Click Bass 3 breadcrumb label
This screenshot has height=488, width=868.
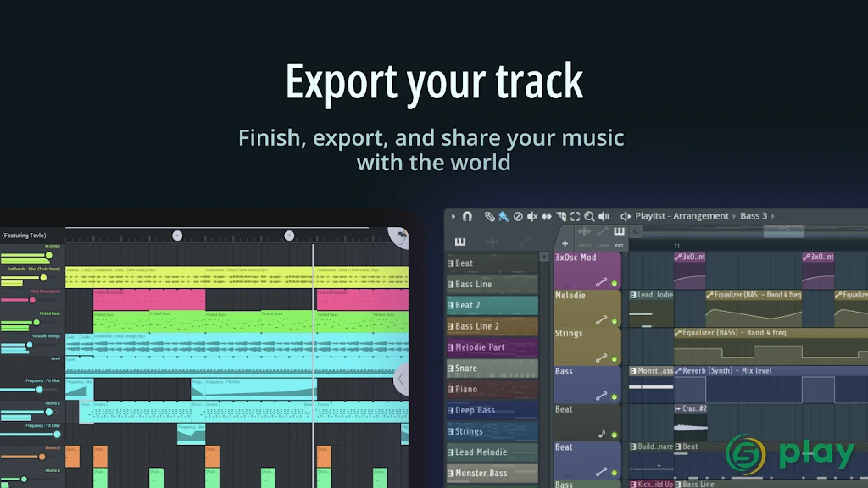click(754, 216)
